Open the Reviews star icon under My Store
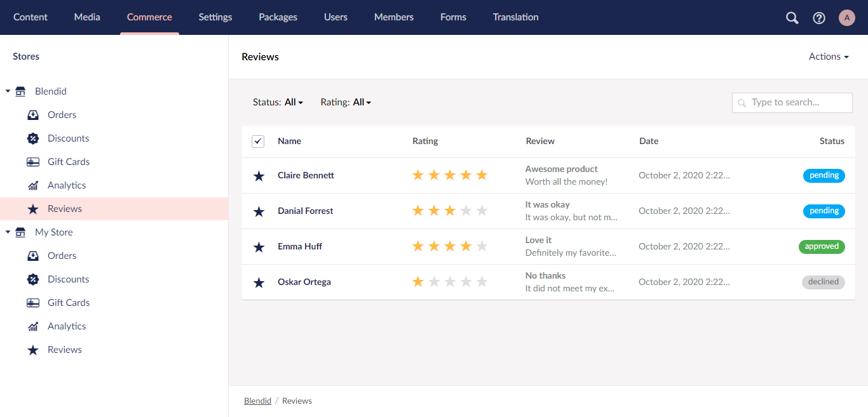The width and height of the screenshot is (868, 417). coord(32,349)
